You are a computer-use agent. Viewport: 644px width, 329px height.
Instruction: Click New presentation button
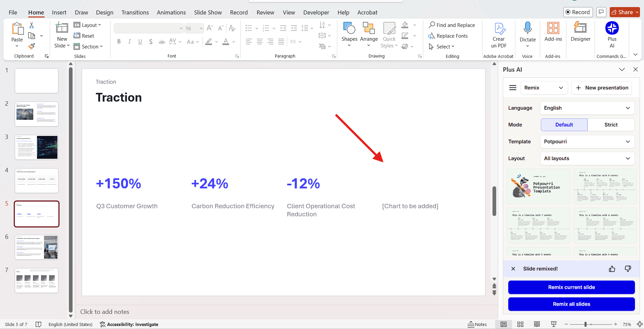pyautogui.click(x=602, y=88)
